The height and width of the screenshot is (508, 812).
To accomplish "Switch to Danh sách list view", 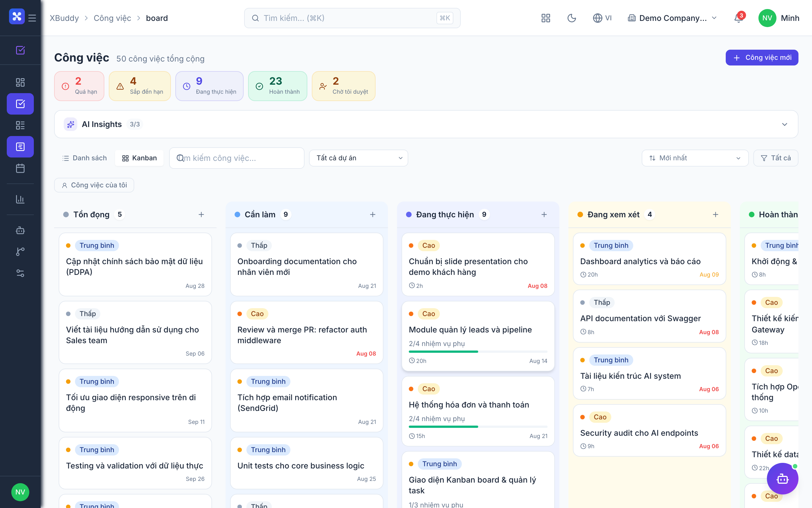I will coord(85,158).
